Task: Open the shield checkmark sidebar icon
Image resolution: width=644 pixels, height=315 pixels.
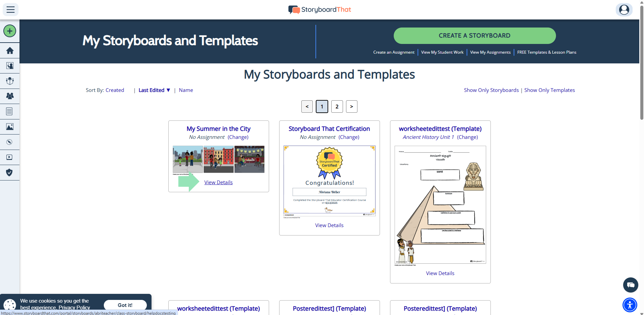Action: click(10, 172)
